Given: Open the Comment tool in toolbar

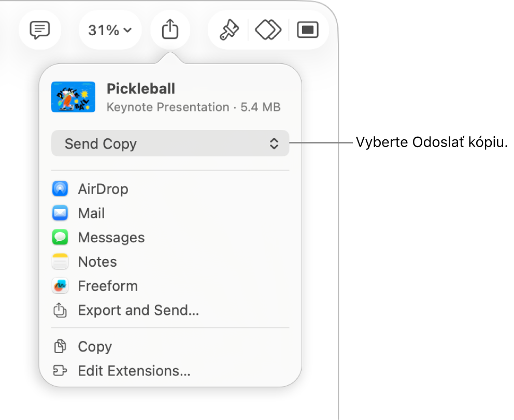Looking at the screenshot, I should click(x=40, y=30).
